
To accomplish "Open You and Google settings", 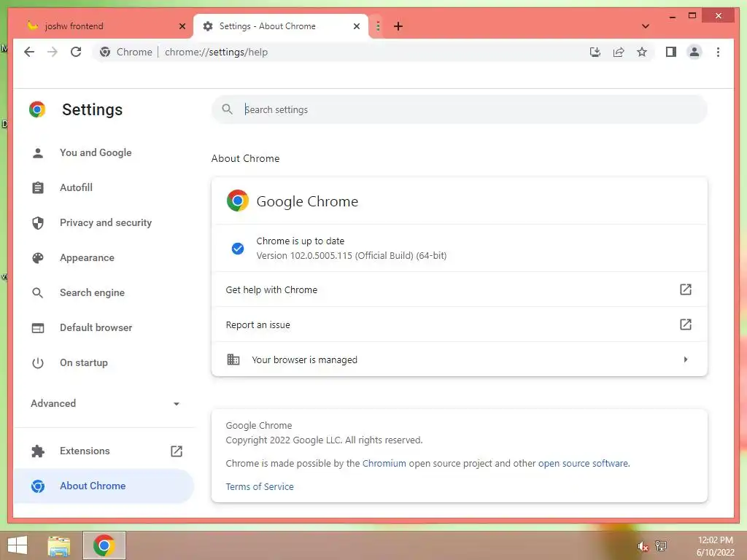I will click(x=96, y=153).
